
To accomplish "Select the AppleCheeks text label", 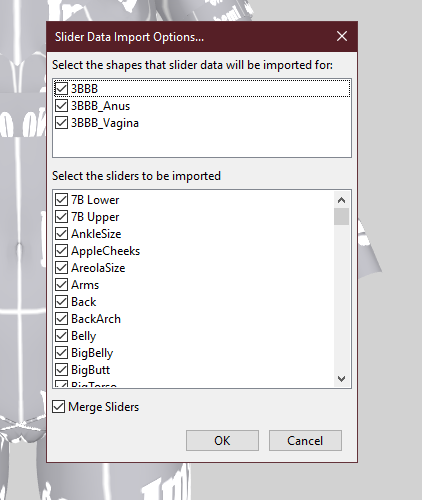I will pos(106,251).
